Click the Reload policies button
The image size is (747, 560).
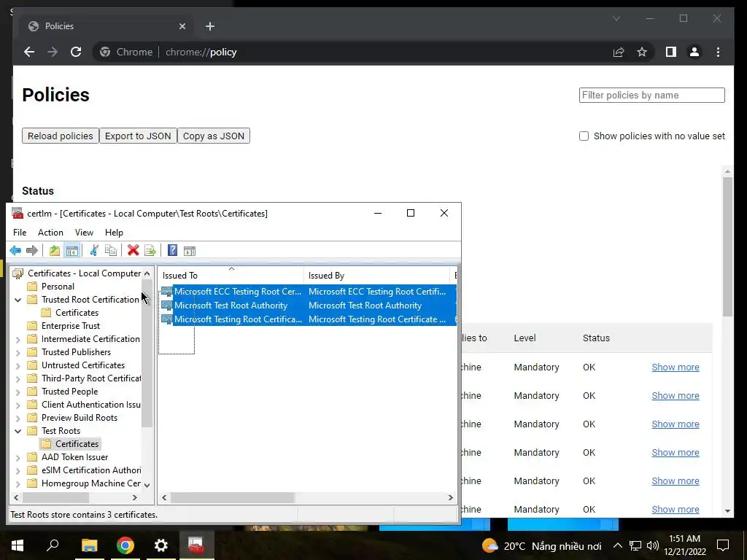[x=61, y=136]
